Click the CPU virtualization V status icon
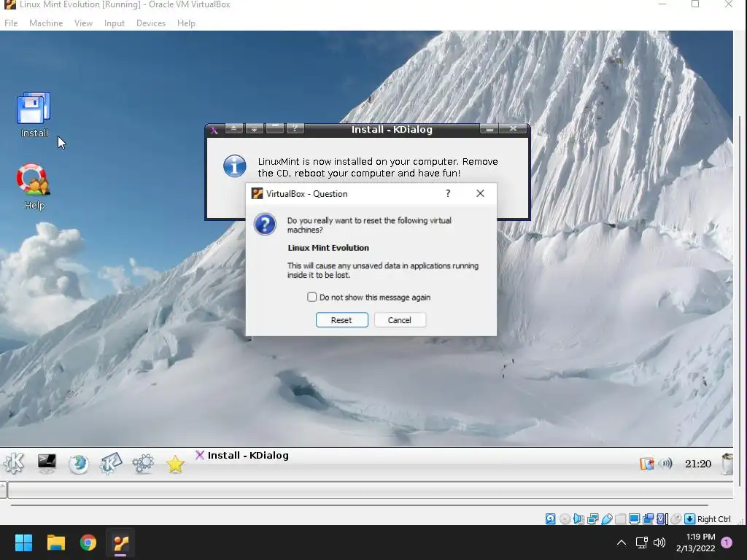 (x=662, y=519)
